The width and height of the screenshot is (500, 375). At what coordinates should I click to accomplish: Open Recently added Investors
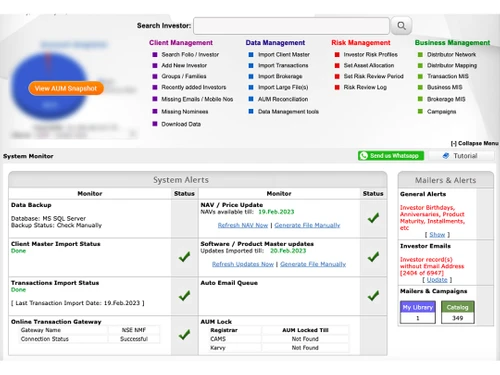194,87
